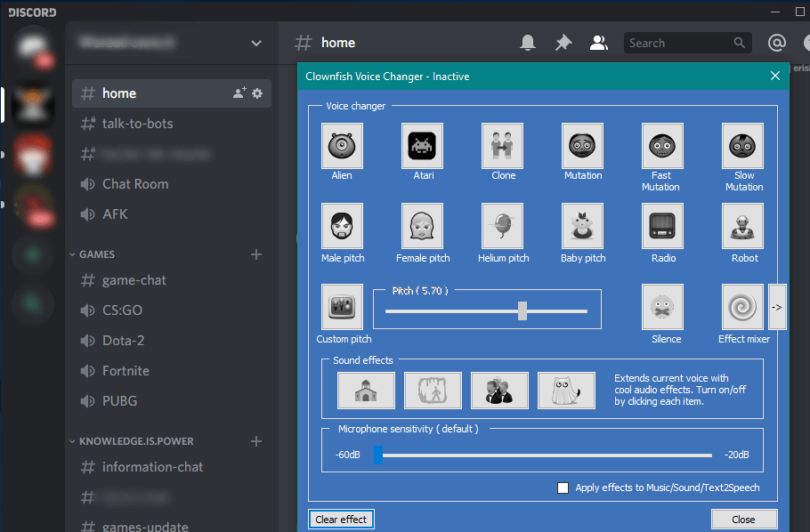Toggle the church sound effect
Image resolution: width=810 pixels, height=532 pixels.
[x=366, y=391]
